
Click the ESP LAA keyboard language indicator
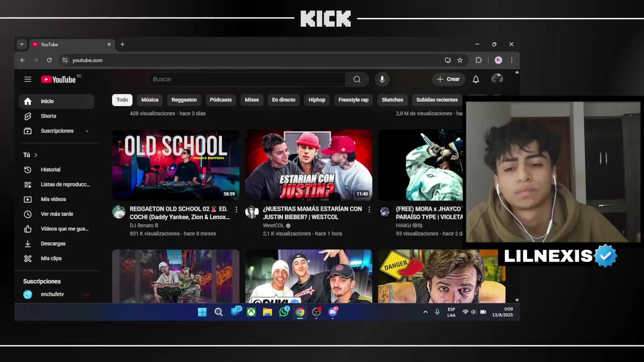coord(451,312)
